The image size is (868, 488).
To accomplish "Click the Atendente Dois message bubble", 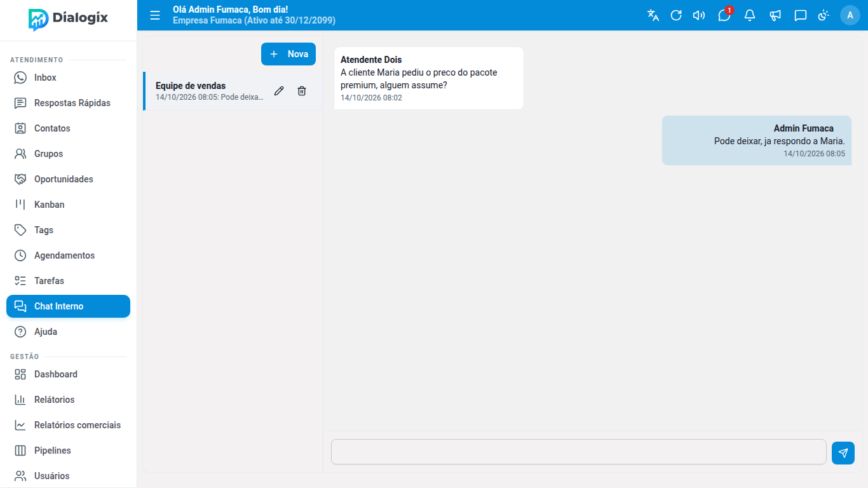I will (429, 78).
